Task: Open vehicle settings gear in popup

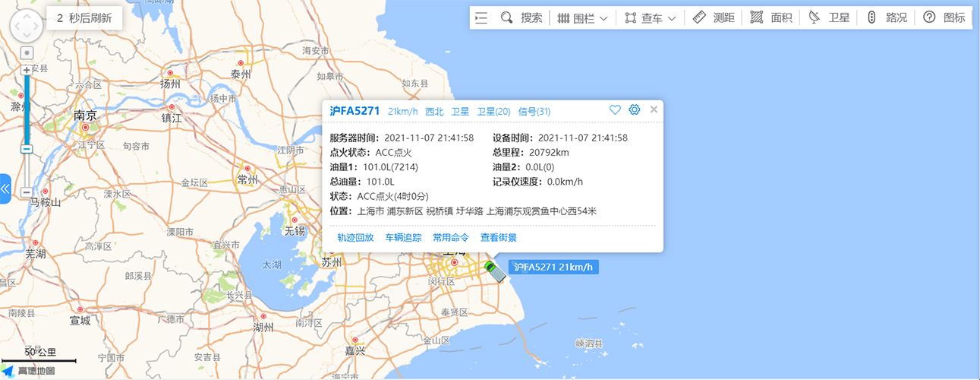Action: 635,110
